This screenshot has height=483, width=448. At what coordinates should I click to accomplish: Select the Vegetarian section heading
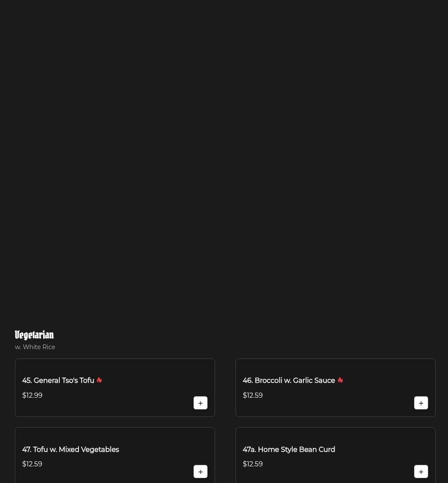tap(34, 335)
